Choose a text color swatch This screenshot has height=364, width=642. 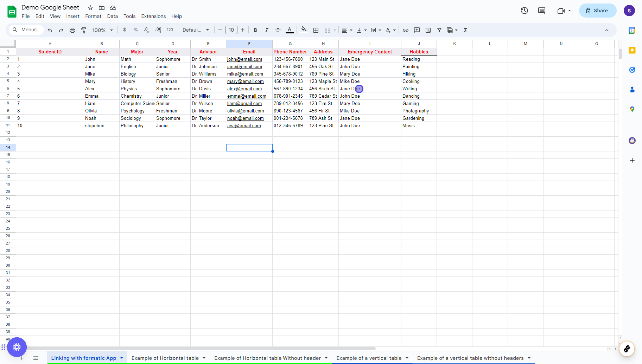coord(290,30)
